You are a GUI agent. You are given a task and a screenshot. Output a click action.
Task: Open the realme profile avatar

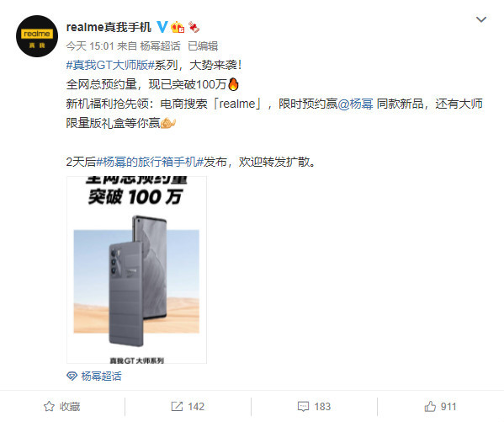[37, 36]
